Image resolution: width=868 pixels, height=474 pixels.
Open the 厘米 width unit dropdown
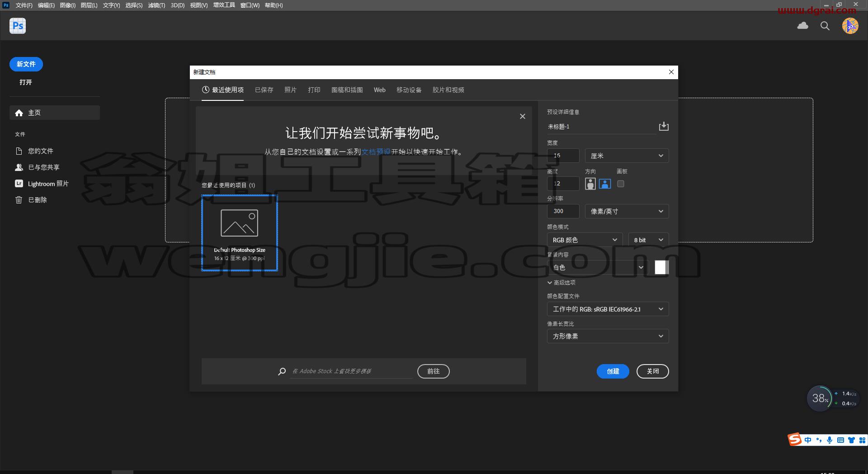pos(627,156)
